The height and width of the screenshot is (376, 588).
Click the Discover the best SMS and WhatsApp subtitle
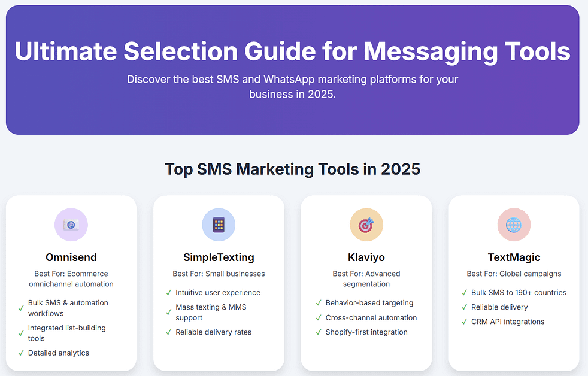tap(292, 87)
